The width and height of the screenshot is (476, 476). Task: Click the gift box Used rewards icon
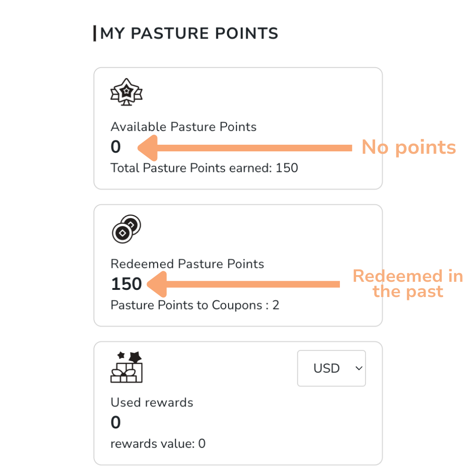(127, 367)
